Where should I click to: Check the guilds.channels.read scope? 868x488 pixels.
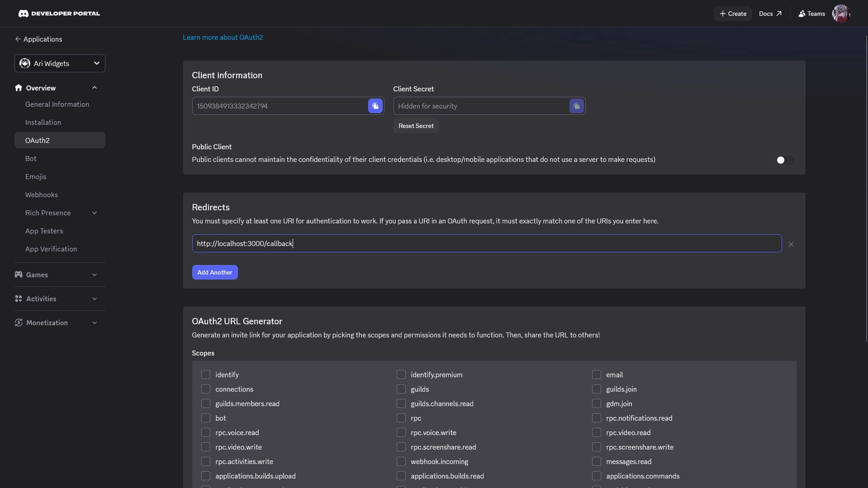pyautogui.click(x=401, y=403)
